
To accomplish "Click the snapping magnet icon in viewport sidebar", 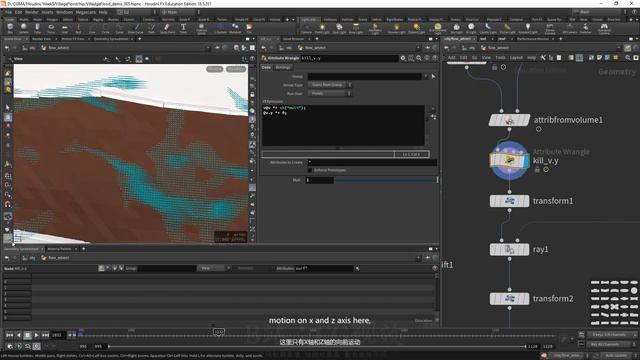I will (8, 204).
